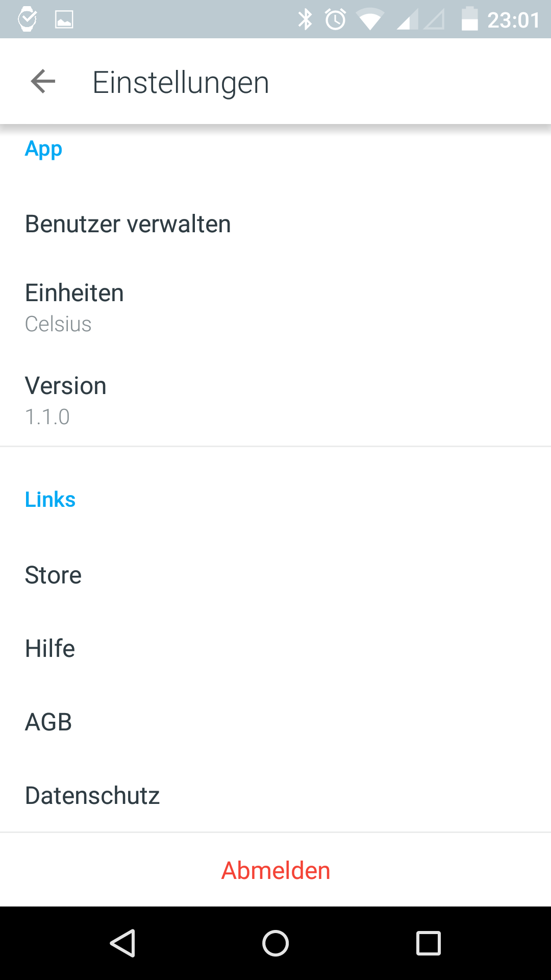
Task: Tap the image notification icon in status bar
Action: point(64,19)
